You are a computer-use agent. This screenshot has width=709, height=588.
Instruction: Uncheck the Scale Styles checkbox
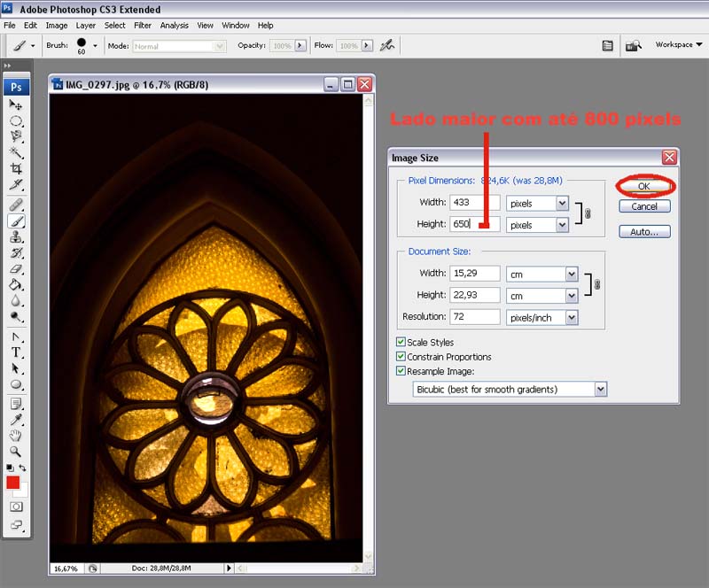coord(401,342)
